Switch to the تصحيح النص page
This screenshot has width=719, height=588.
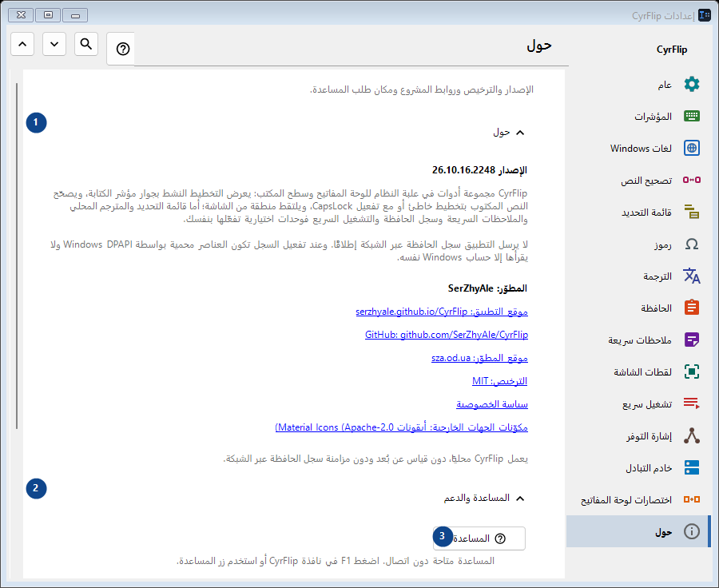tap(646, 181)
